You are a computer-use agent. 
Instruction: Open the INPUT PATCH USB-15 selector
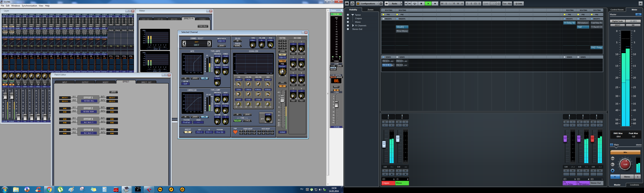click(x=221, y=41)
